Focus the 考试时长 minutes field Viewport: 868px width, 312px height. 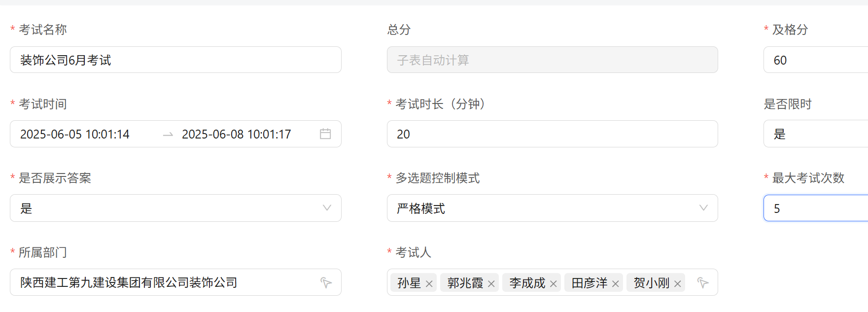point(552,134)
